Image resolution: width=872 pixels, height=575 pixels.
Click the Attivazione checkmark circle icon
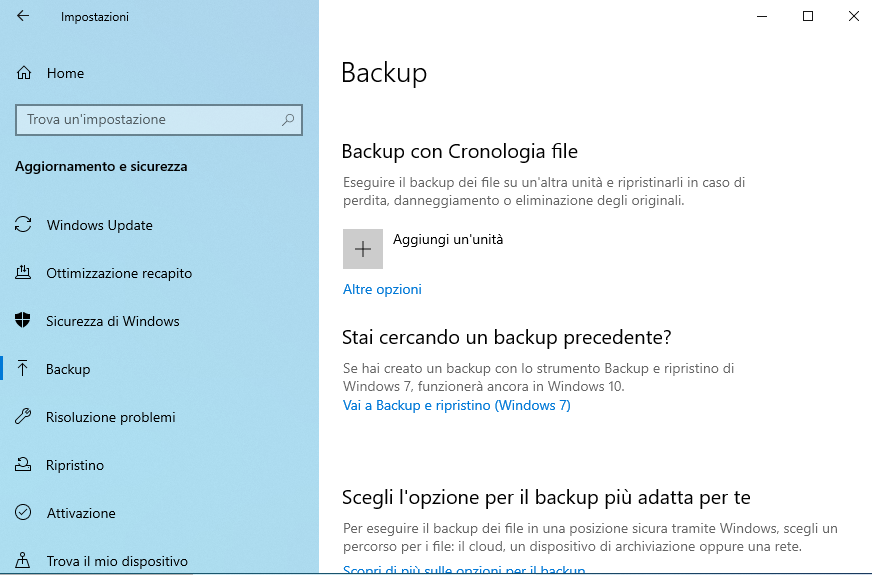tap(23, 513)
